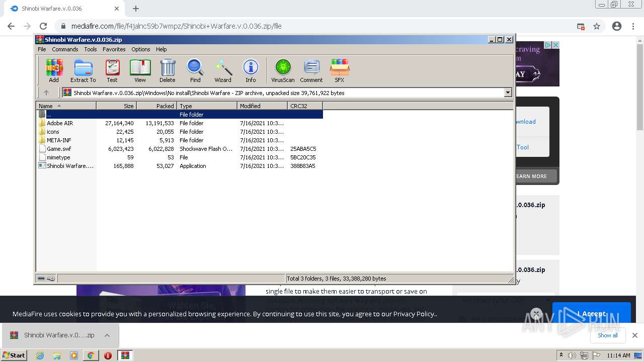Image resolution: width=644 pixels, height=362 pixels.
Task: Open the Chrome profile icon
Action: pos(617,26)
